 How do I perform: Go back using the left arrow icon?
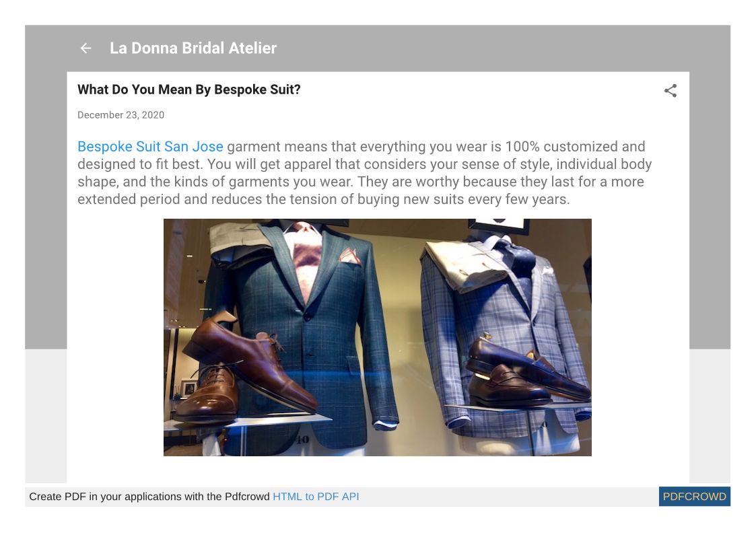pyautogui.click(x=85, y=48)
